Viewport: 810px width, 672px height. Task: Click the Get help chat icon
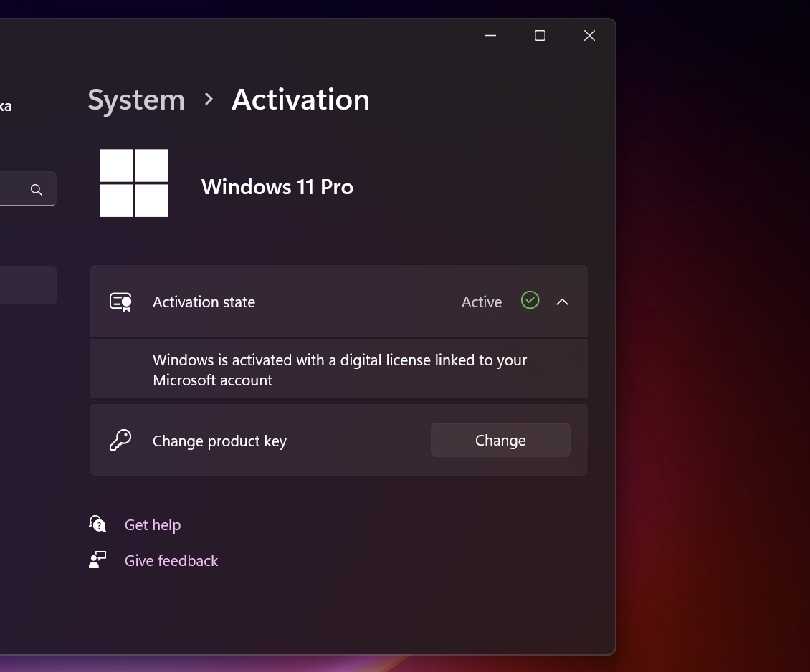click(x=97, y=524)
